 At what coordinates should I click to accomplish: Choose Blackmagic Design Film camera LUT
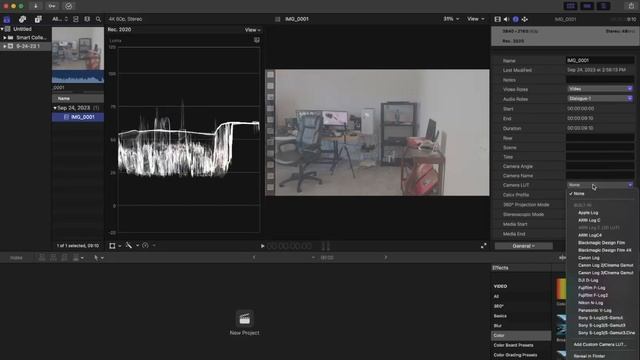coord(601,243)
